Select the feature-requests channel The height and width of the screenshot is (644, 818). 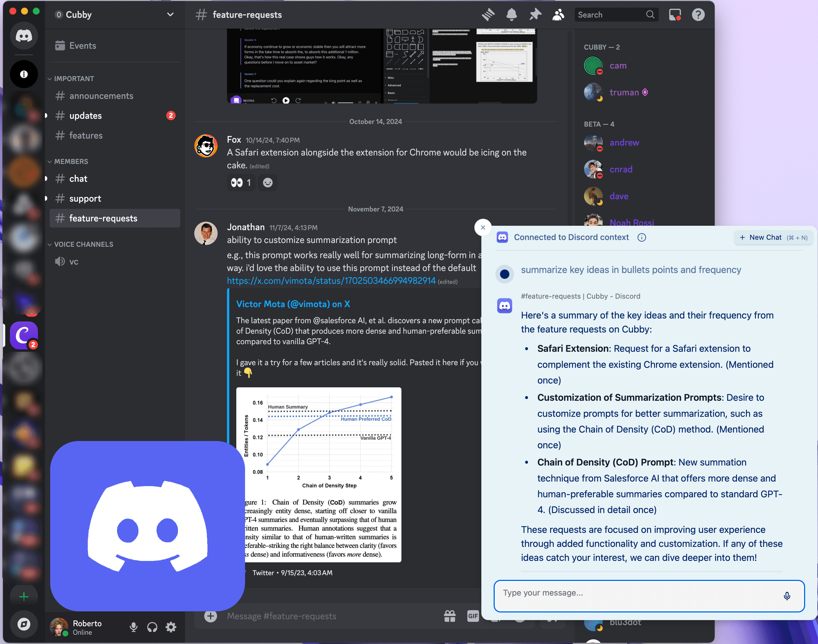click(x=115, y=219)
